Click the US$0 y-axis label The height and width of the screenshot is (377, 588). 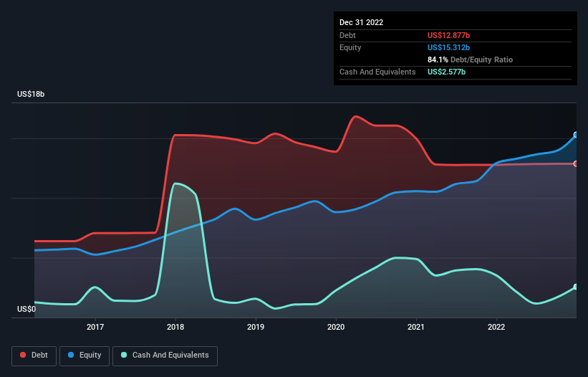coord(26,309)
